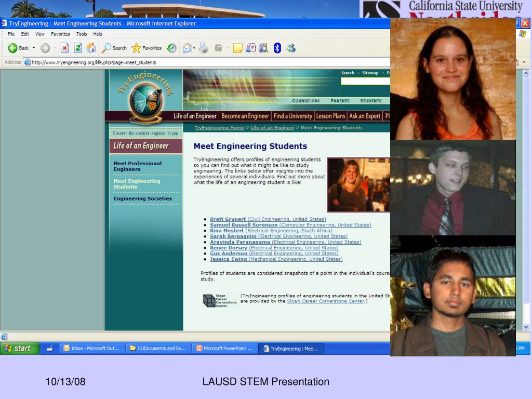Click the page icon in address bar
The image size is (532, 399).
[x=27, y=62]
